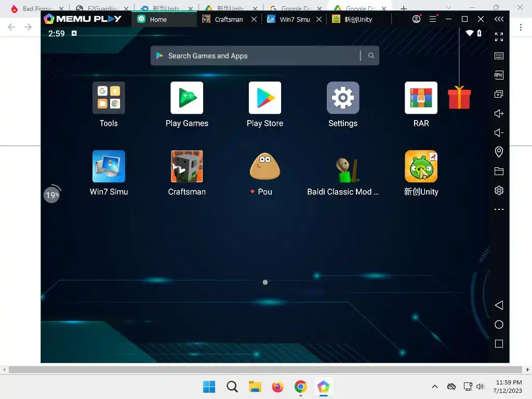Viewport: 532px width, 399px height.
Task: Click the 19% floating progress bubble
Action: tap(51, 195)
